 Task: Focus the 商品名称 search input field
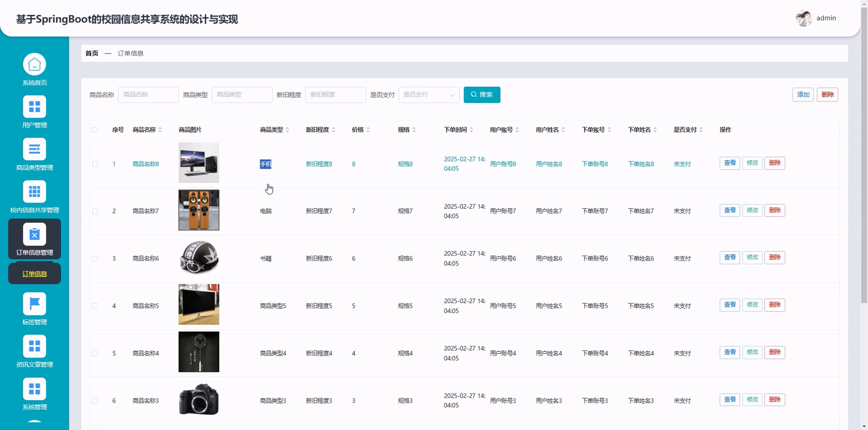coord(148,95)
